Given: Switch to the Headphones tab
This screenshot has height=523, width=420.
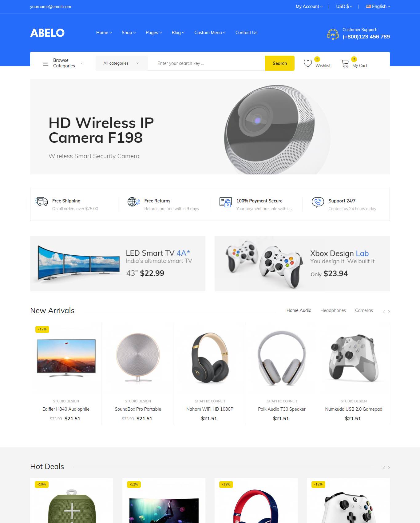Looking at the screenshot, I should pyautogui.click(x=333, y=310).
